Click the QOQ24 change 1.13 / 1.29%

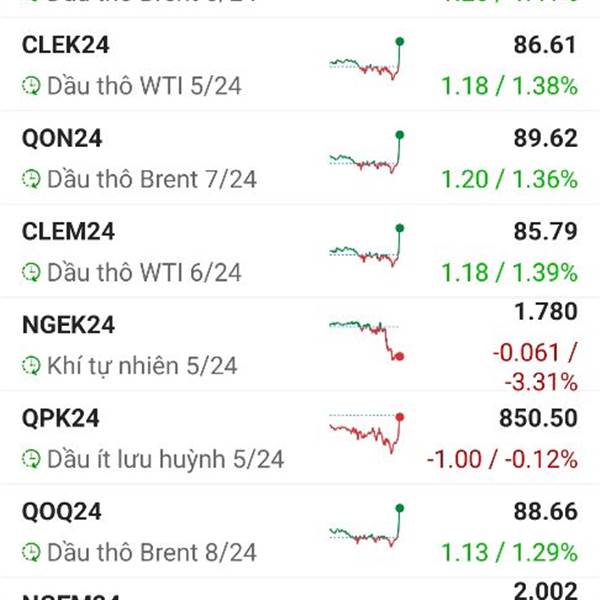point(509,553)
